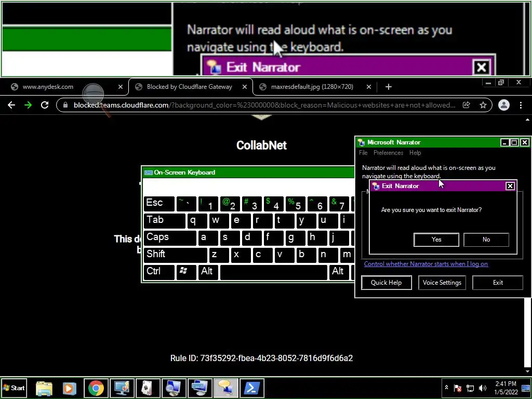Open monitor personalization icon in taskbar
Viewport: 532px width, 399px height.
122,388
